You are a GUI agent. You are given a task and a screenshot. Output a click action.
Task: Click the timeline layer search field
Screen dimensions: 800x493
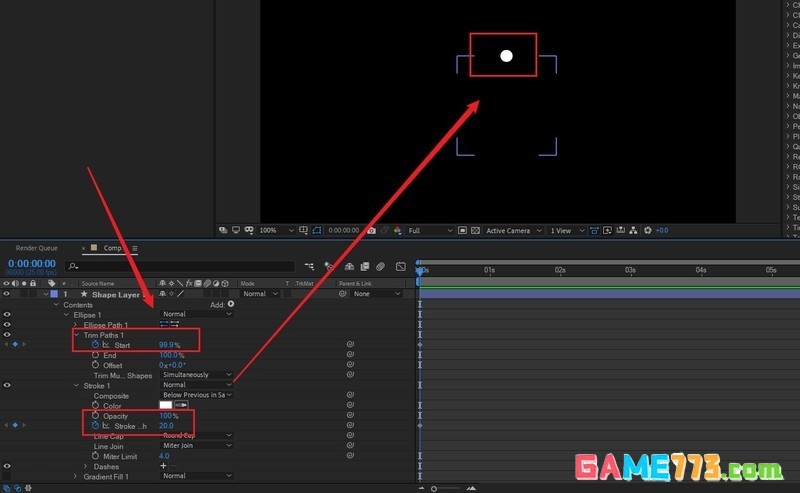point(180,266)
